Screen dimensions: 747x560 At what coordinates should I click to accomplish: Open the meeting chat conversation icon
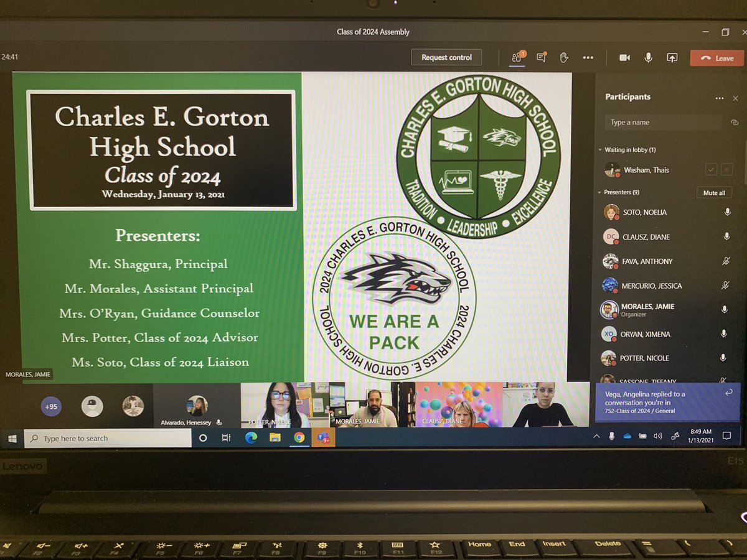(x=541, y=57)
